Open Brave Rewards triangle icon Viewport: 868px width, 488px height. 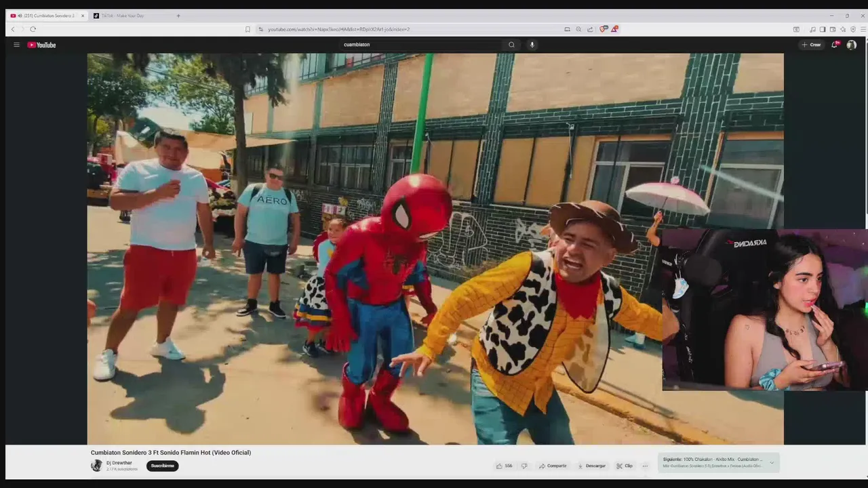coord(614,29)
